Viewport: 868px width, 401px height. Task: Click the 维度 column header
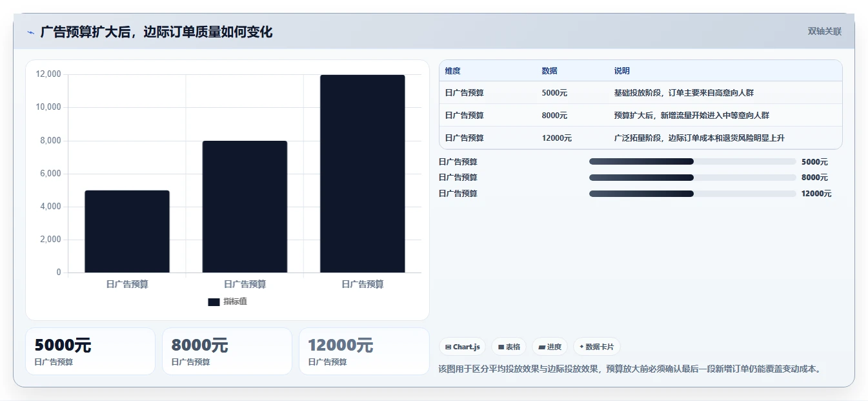click(453, 71)
